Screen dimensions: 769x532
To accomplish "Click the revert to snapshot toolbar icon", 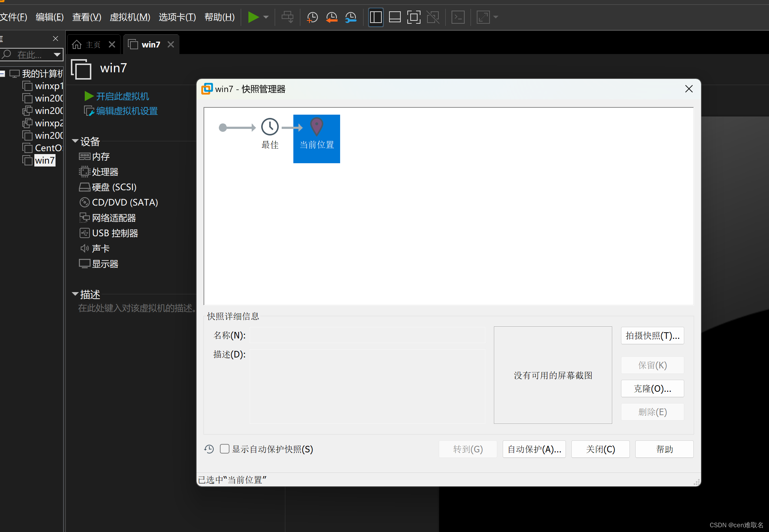I will tap(331, 17).
